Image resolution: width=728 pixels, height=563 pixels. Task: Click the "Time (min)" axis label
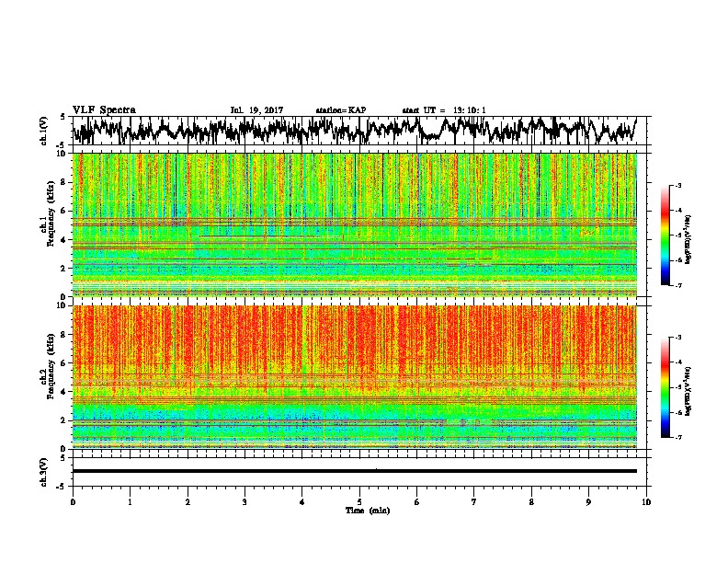tap(368, 511)
